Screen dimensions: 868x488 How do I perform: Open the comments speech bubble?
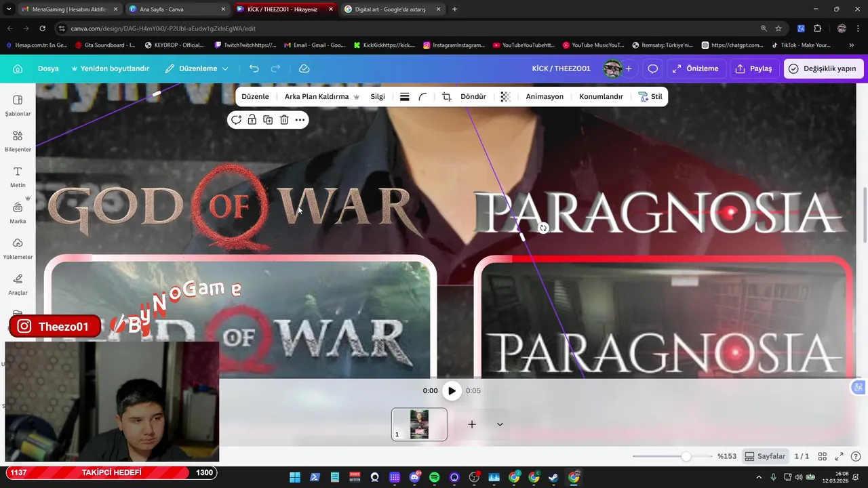click(x=653, y=68)
